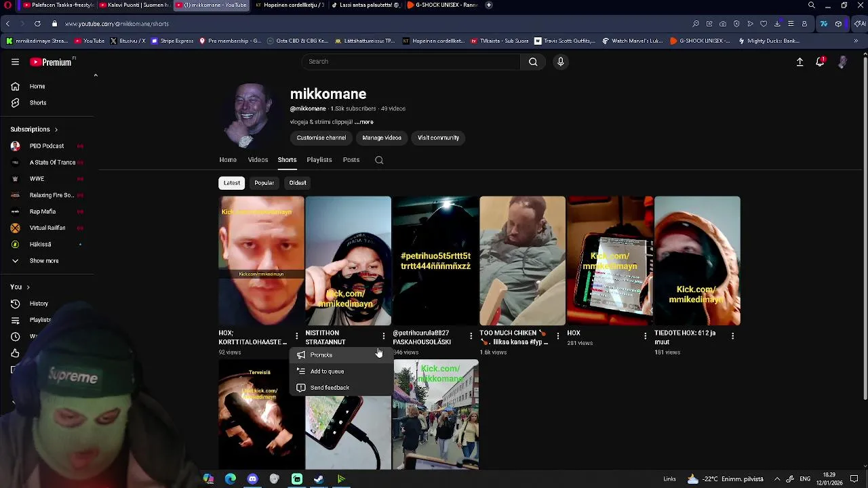Open options for TOO MUCH CHIKEN short
868x488 pixels.
click(x=558, y=336)
